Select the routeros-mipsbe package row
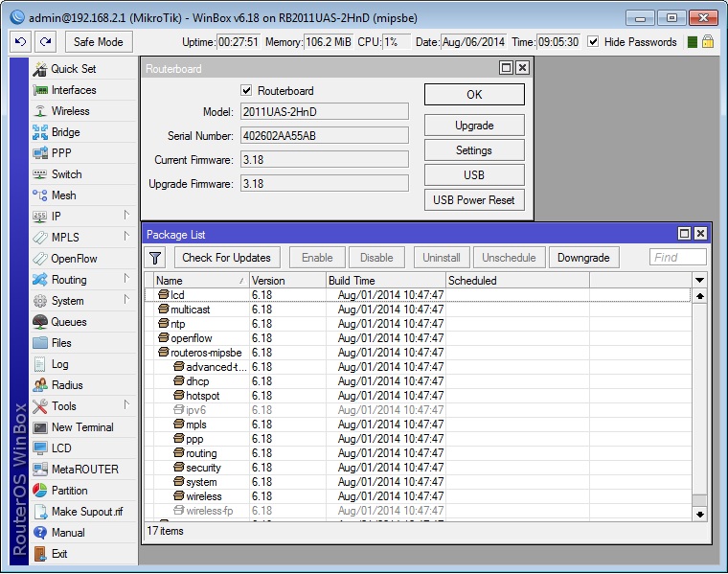Viewport: 728px width, 574px height. 418,353
